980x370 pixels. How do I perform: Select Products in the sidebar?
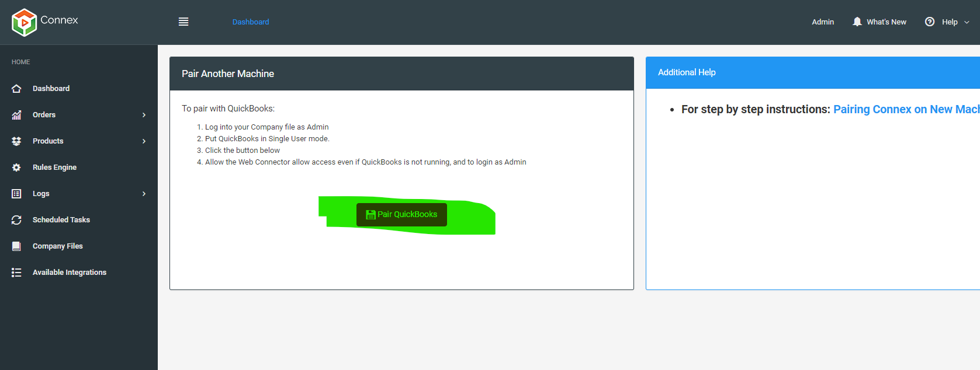[48, 141]
